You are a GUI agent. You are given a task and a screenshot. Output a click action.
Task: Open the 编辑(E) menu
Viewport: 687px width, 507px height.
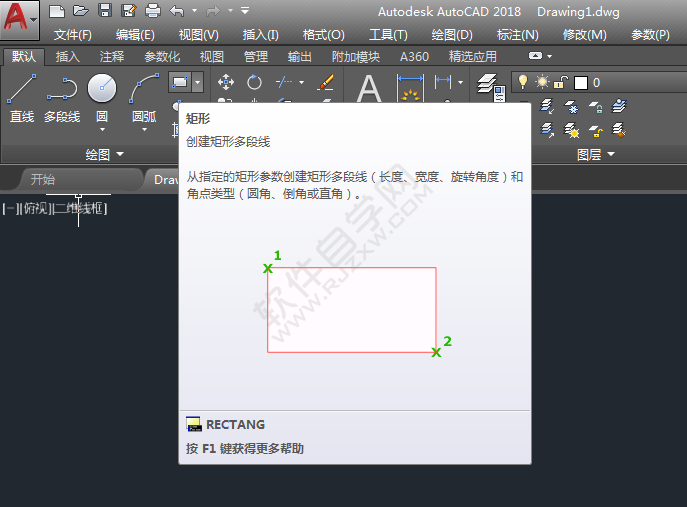pos(135,35)
